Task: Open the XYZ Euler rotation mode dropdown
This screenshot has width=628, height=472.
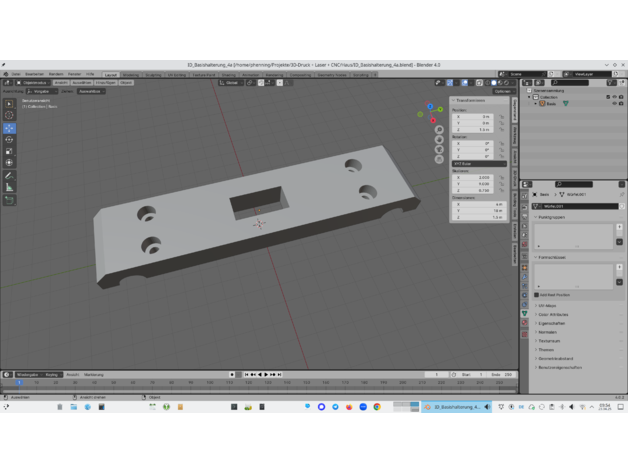Action: [x=478, y=164]
